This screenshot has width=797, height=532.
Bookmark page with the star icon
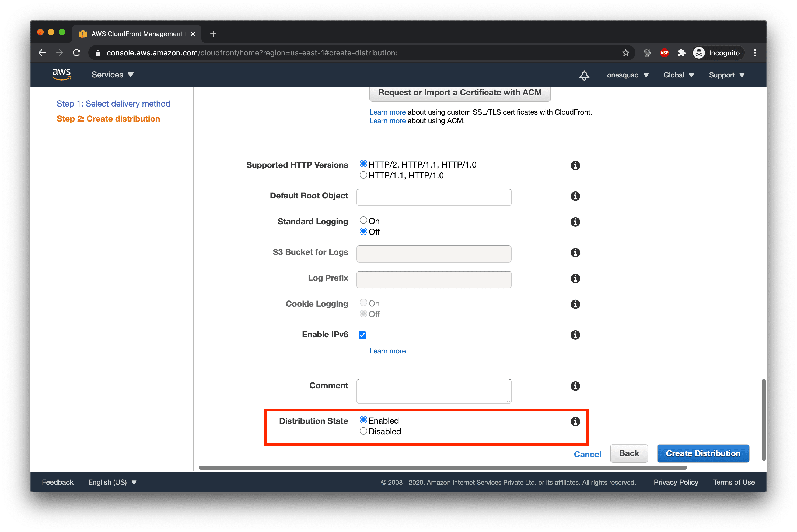click(625, 53)
